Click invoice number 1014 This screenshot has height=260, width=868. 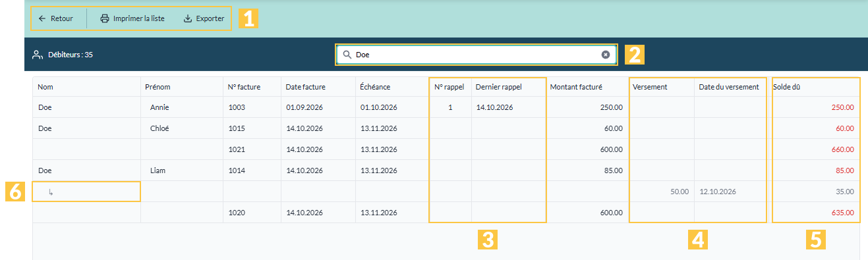coord(236,170)
